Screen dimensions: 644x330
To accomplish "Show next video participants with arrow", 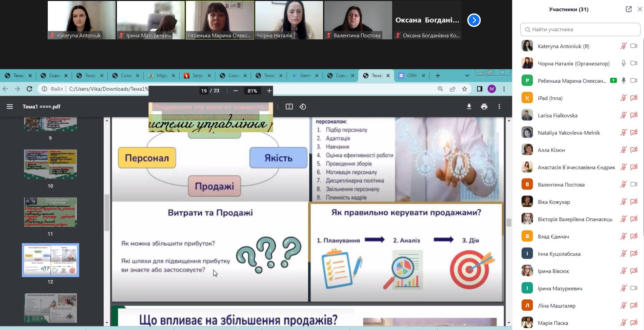I will point(474,20).
